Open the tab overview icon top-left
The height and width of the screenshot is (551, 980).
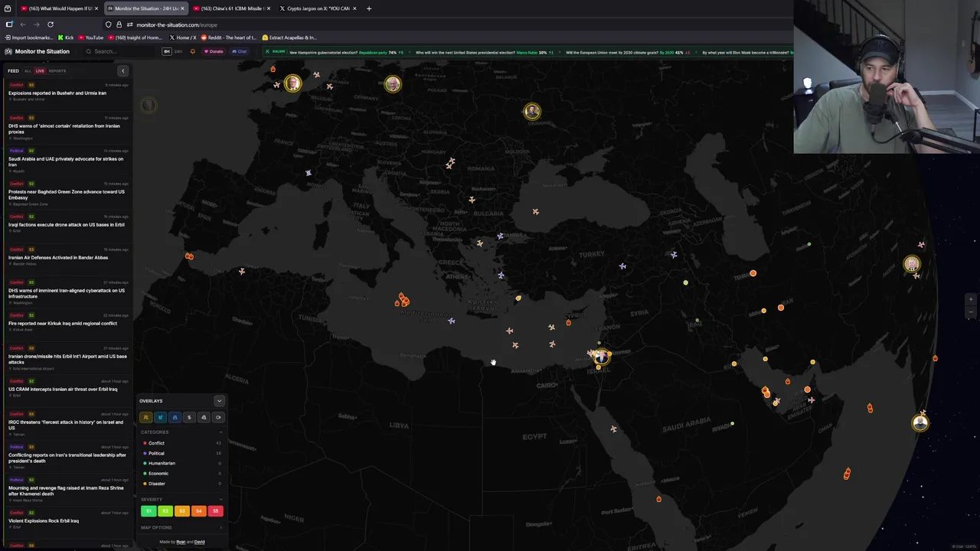9,8
